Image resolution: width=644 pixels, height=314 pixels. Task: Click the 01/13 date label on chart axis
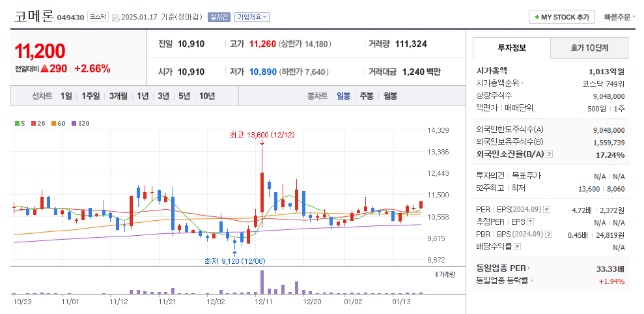(402, 302)
